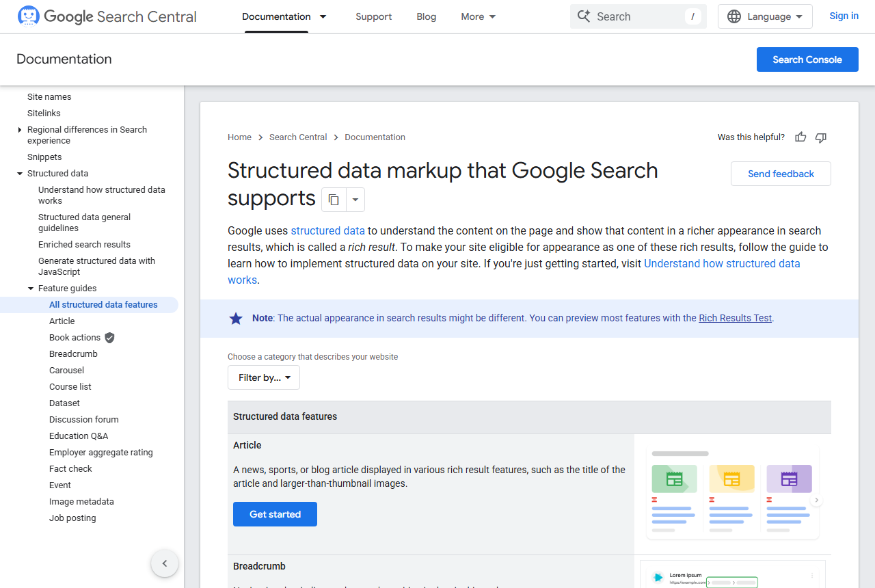The image size is (875, 588).
Task: Advance the Article preview carousel arrow
Action: [816, 500]
